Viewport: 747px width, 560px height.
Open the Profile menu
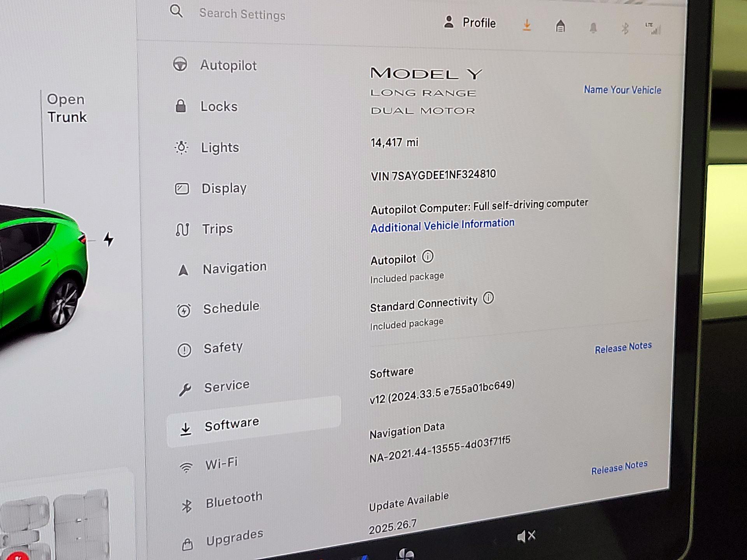click(470, 23)
